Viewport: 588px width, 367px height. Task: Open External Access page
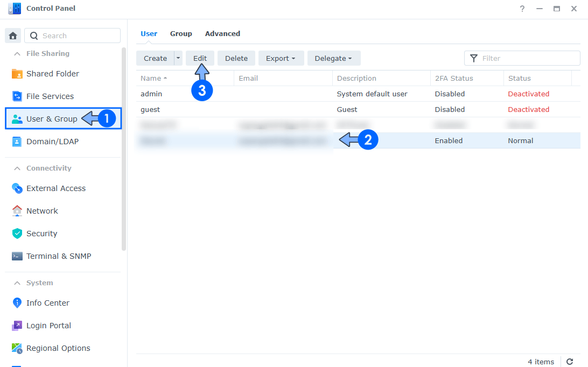tap(63, 188)
